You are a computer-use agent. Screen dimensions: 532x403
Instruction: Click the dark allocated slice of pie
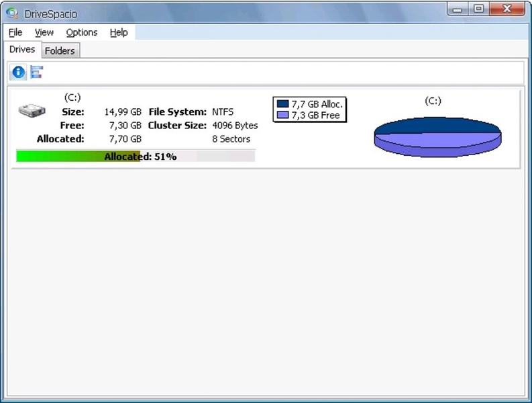(437, 125)
